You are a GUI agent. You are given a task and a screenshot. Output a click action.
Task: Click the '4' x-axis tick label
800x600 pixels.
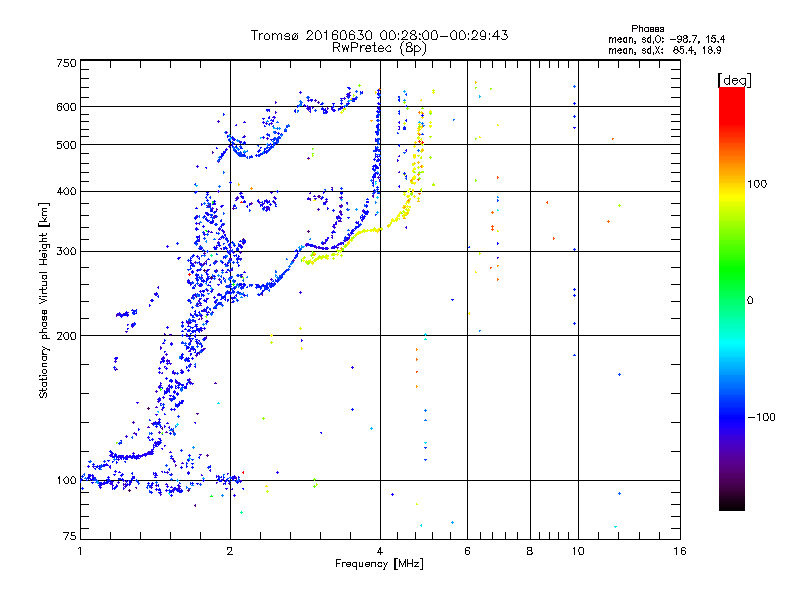(x=380, y=551)
